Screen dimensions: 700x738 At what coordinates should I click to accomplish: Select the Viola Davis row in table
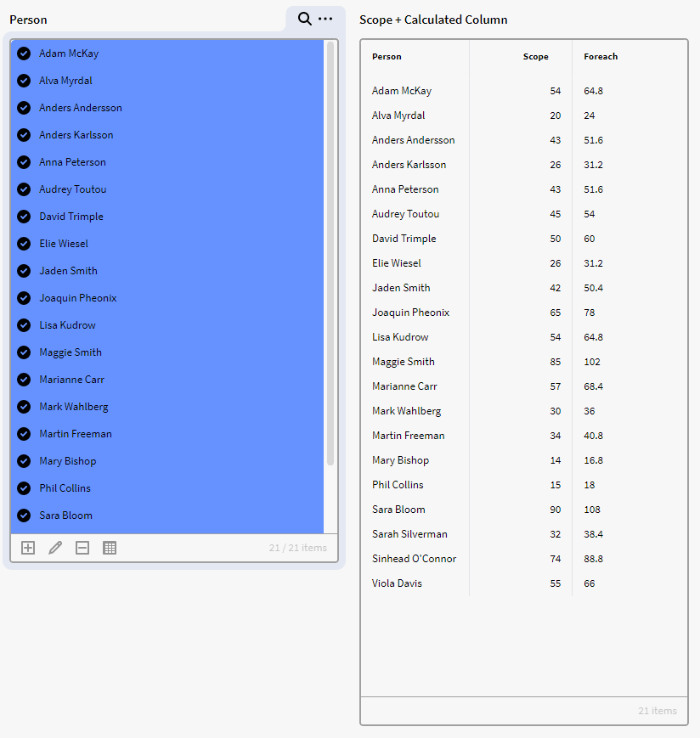(397, 583)
